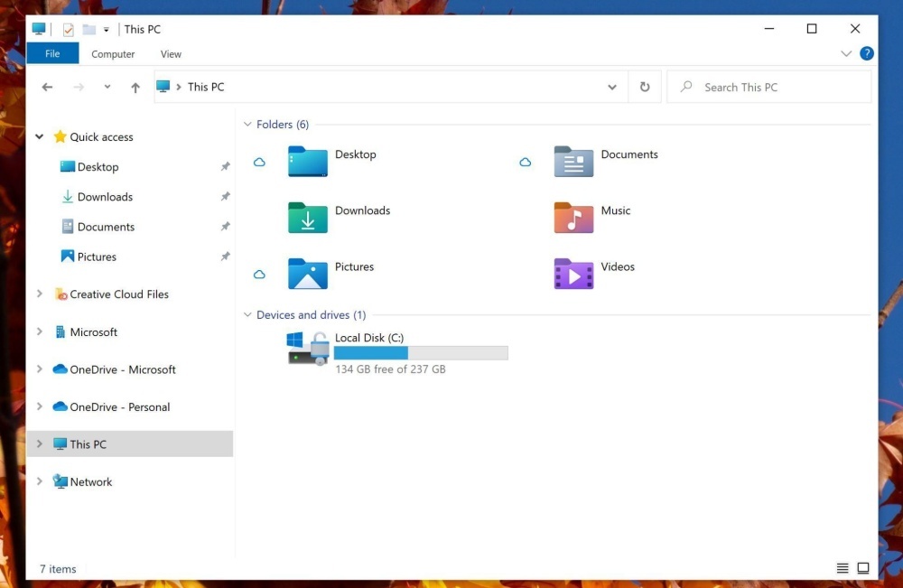Open the Documents folder icon
This screenshot has width=903, height=588.
(573, 162)
